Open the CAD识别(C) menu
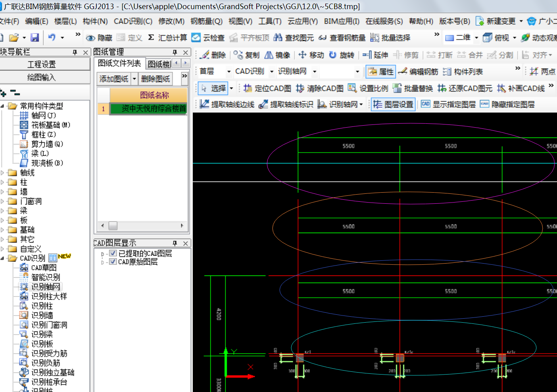557x392 pixels. pos(133,21)
